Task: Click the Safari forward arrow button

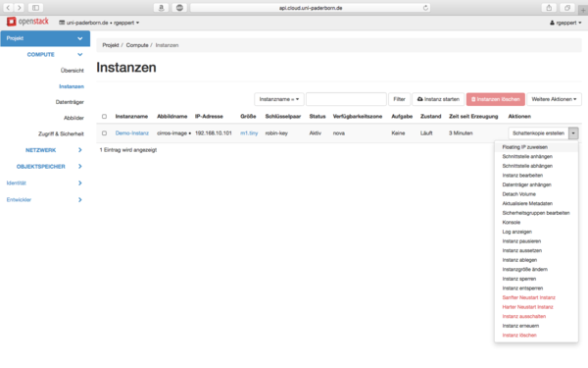Action: pos(19,8)
